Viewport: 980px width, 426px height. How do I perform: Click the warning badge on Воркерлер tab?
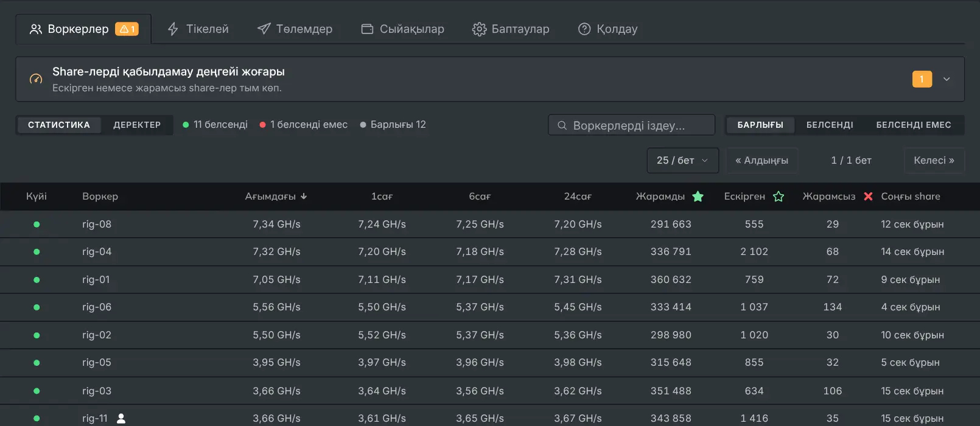point(127,29)
